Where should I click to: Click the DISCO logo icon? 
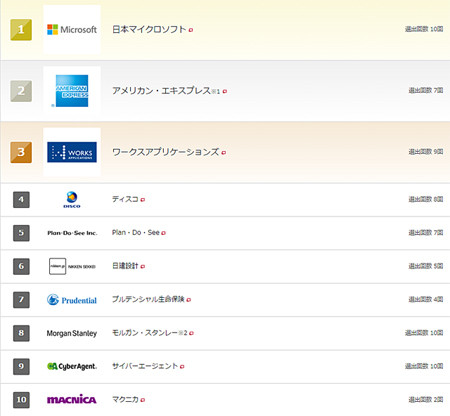pyautogui.click(x=72, y=200)
